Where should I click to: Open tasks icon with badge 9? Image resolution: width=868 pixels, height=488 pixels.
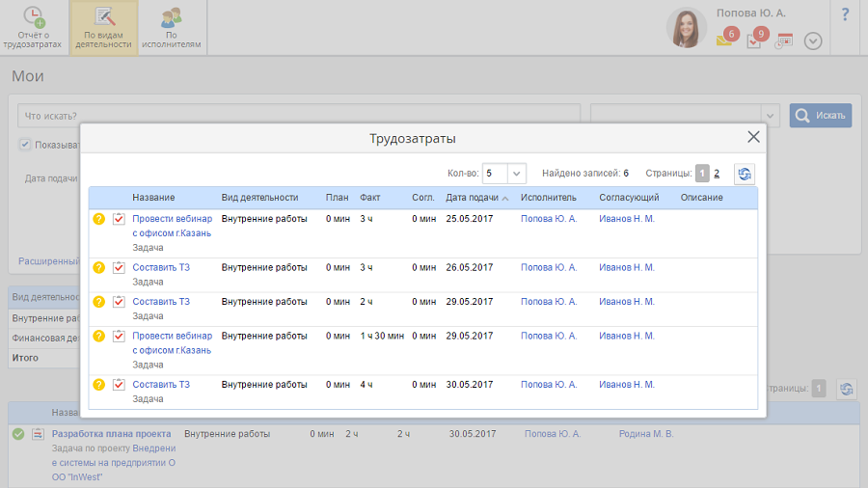tap(754, 41)
